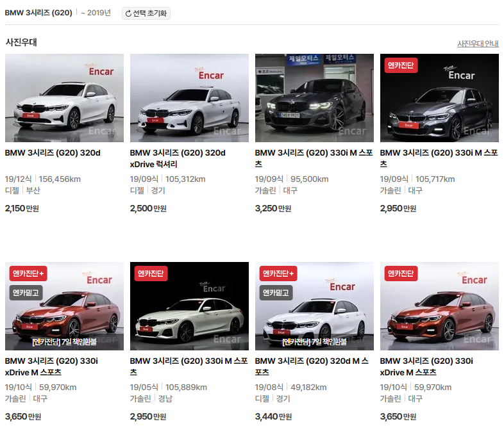Click the 엔카진단 badge on the 105,889km listing

click(x=151, y=274)
